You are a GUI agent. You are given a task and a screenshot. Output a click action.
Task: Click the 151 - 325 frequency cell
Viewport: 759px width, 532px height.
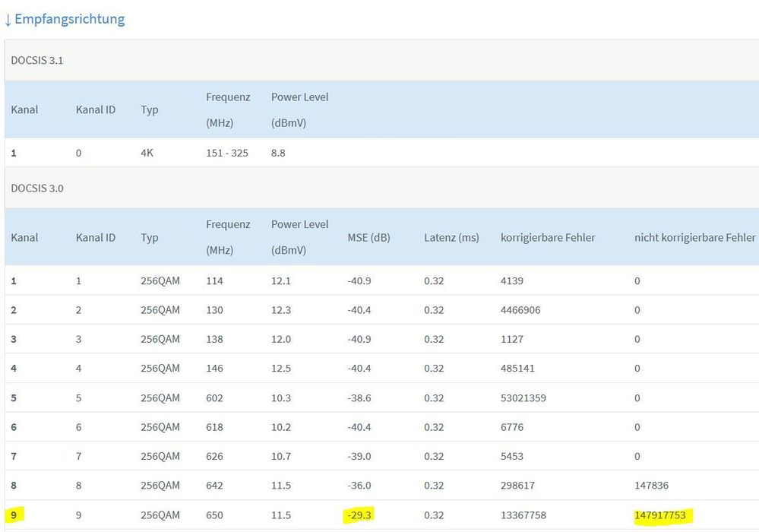[x=226, y=153]
